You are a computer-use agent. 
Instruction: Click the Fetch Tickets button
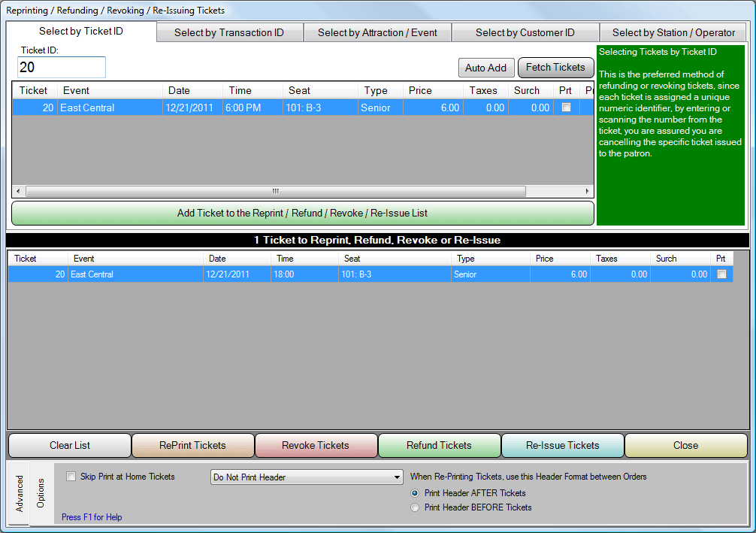pos(555,68)
